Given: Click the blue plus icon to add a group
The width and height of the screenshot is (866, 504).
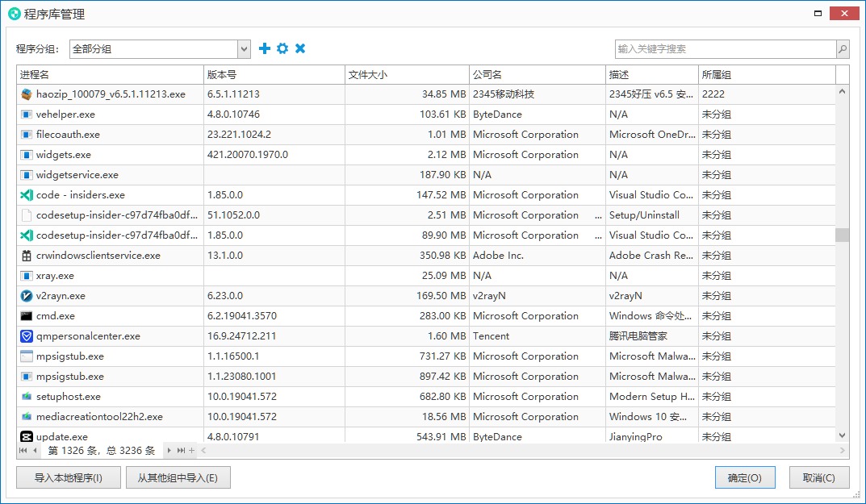Looking at the screenshot, I should 265,48.
